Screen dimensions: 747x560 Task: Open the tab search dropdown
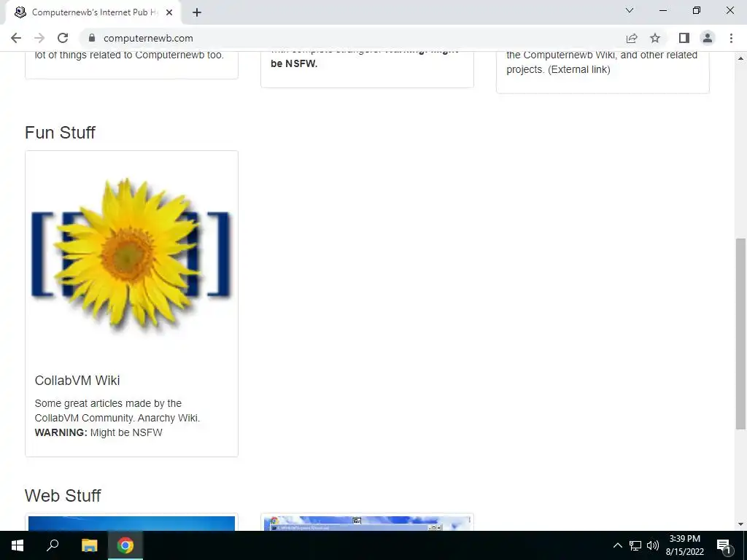tap(630, 10)
